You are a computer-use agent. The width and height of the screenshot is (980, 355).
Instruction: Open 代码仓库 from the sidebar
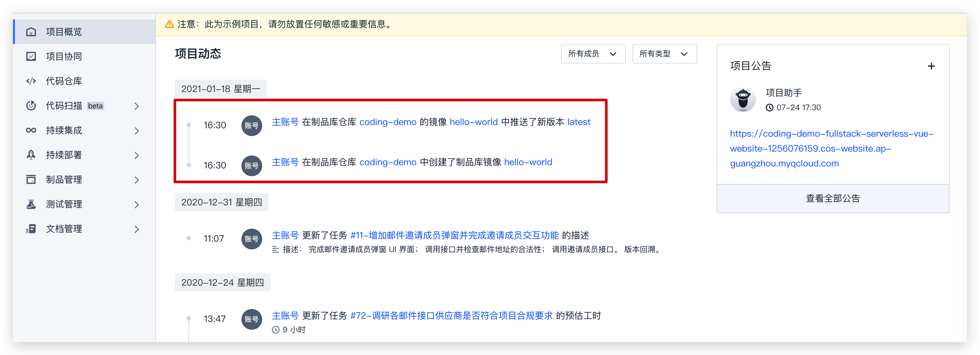84,81
